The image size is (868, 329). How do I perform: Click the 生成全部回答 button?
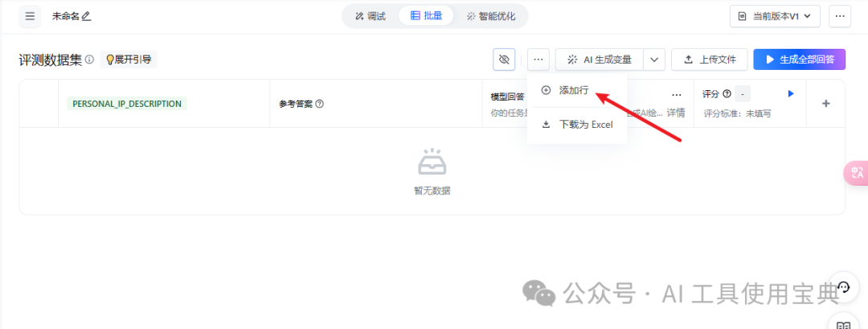[800, 60]
